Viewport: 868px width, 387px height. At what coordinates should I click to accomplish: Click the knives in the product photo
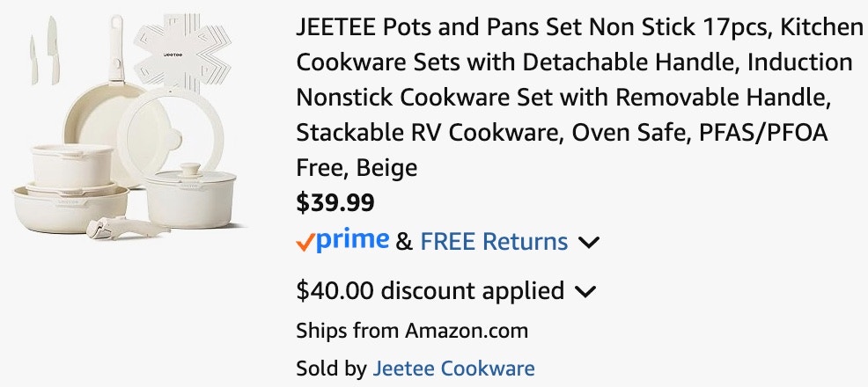pyautogui.click(x=44, y=55)
